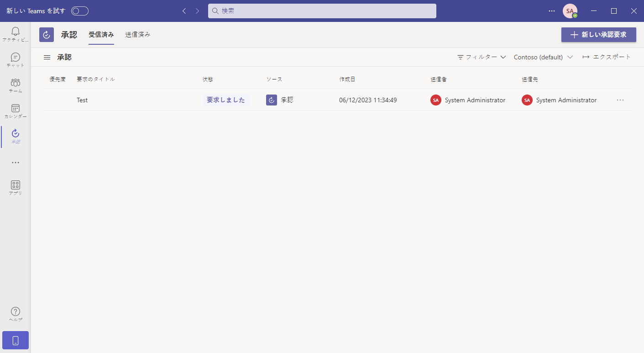Open Teams (チーム) in sidebar

(16, 85)
